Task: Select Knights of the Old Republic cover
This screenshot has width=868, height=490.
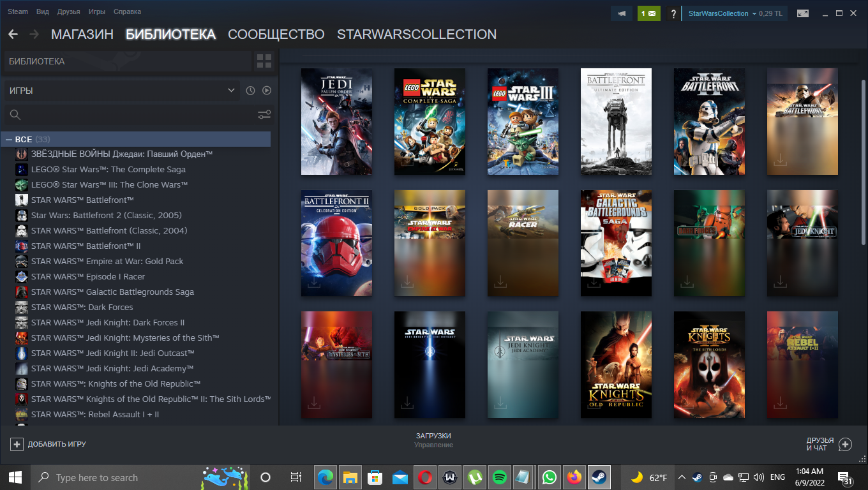Action: 616,365
